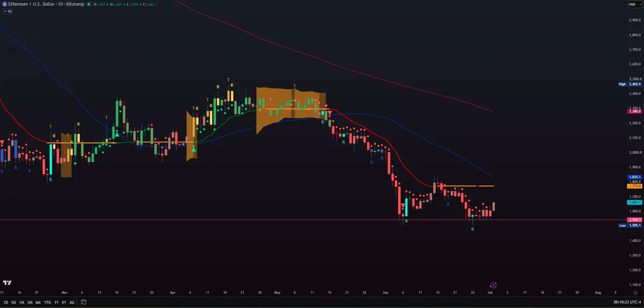Click the open value O 1,607.8 readout

(x=100, y=4)
